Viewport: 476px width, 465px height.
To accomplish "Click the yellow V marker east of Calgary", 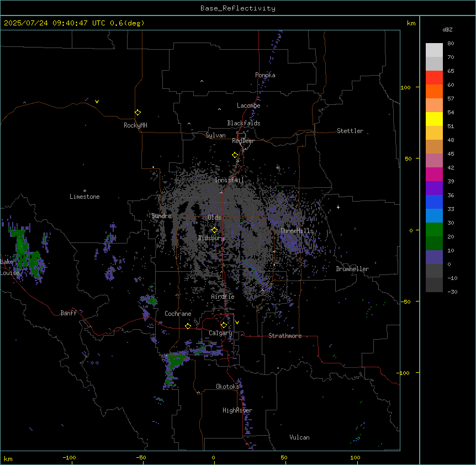I will click(237, 323).
